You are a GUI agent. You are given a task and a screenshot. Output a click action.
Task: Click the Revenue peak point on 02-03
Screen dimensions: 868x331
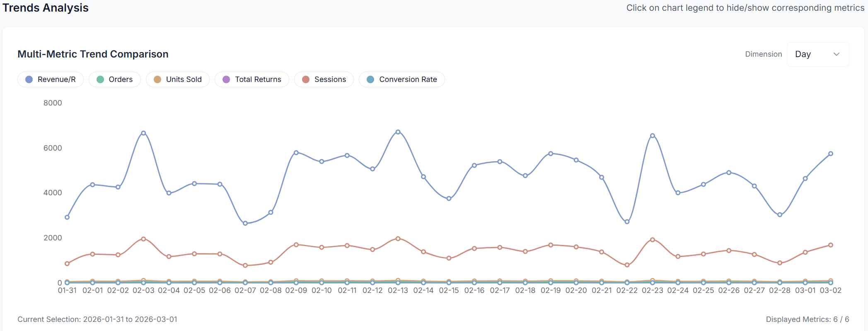pos(143,133)
